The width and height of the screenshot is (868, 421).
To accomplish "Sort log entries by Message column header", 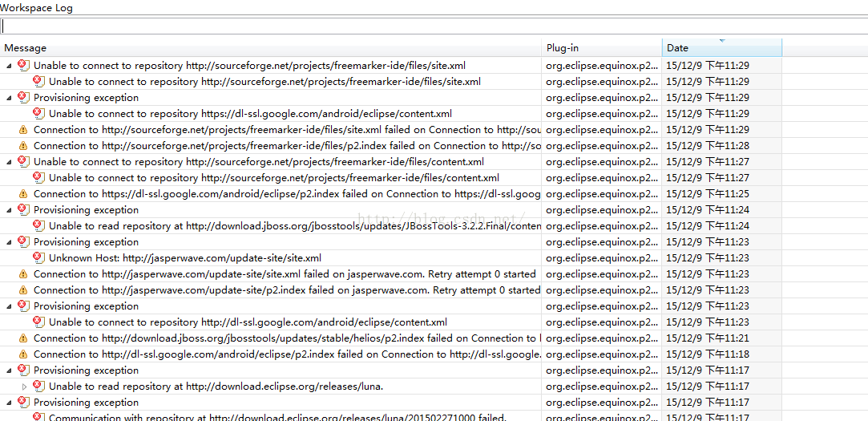I will click(271, 48).
